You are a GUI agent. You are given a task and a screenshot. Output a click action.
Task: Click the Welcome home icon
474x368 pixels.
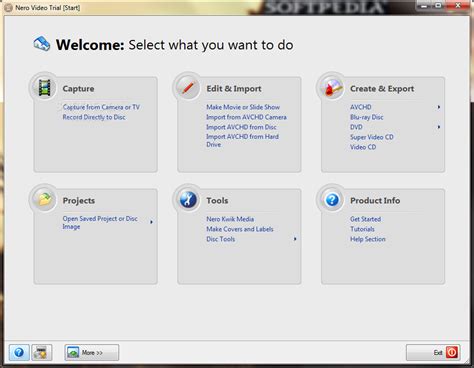[x=42, y=44]
